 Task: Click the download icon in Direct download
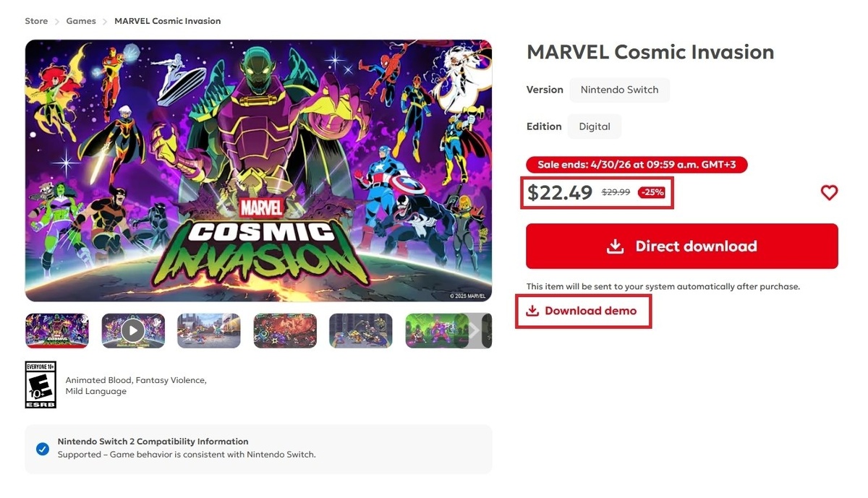click(615, 246)
